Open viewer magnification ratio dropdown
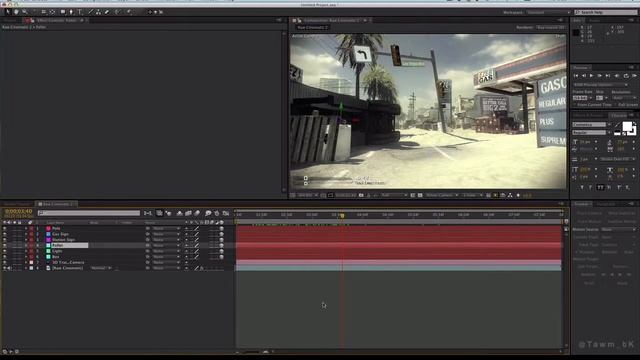 (308, 196)
